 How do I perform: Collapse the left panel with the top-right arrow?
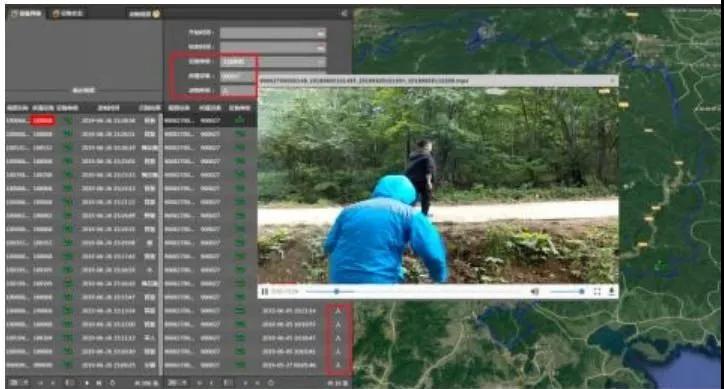344,14
